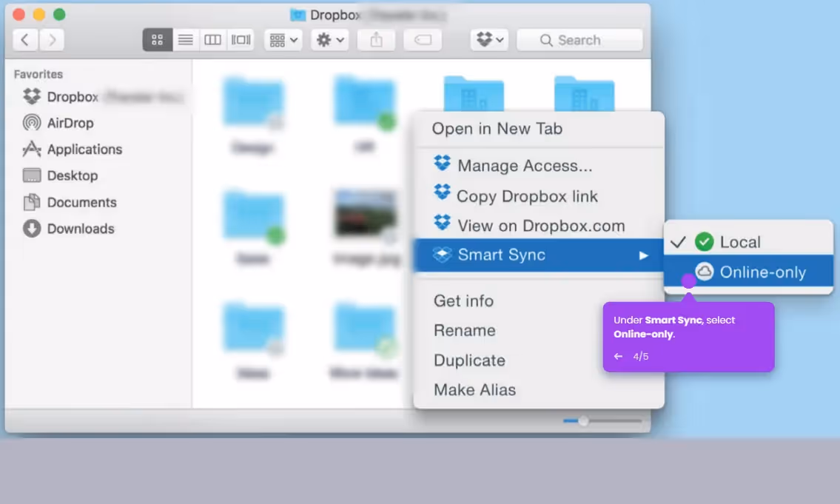Click the Edit Tags toolbar button

click(423, 40)
